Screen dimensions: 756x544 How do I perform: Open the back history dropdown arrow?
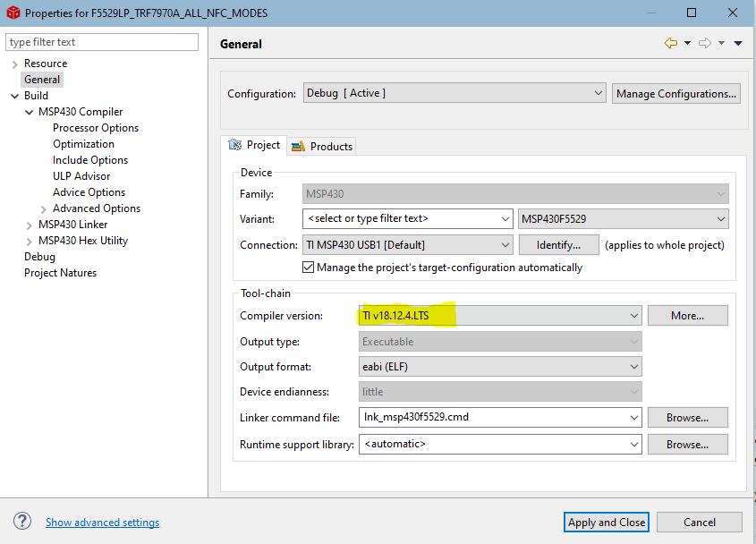tap(687, 43)
